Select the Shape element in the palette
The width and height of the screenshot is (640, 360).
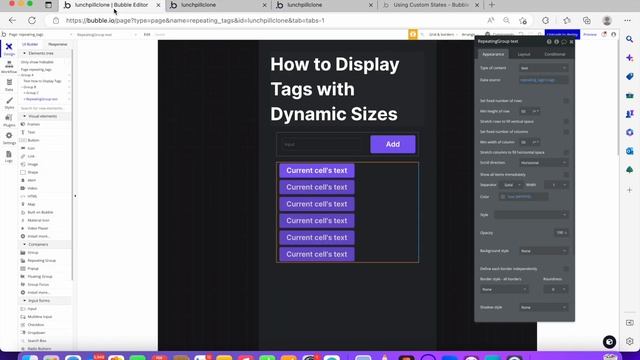(x=33, y=172)
